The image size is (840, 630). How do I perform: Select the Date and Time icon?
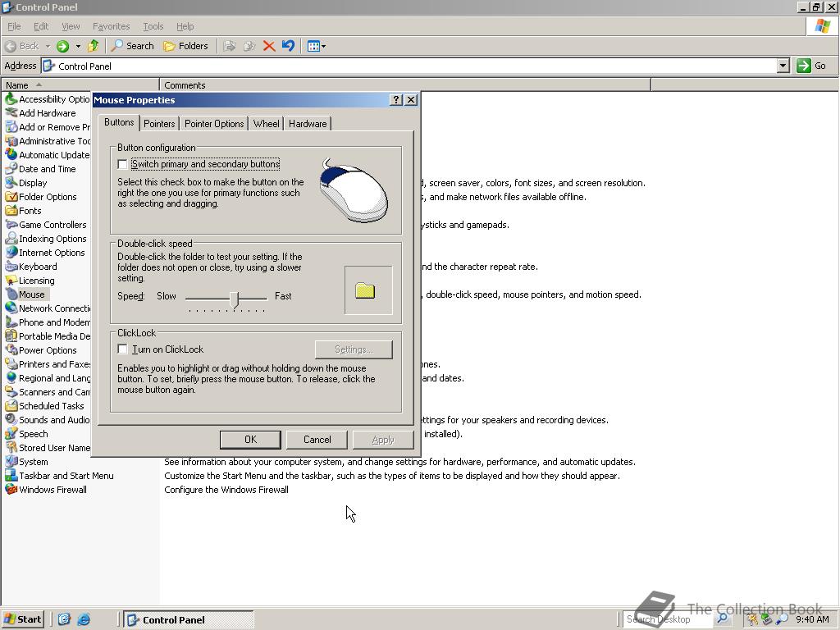(11, 169)
